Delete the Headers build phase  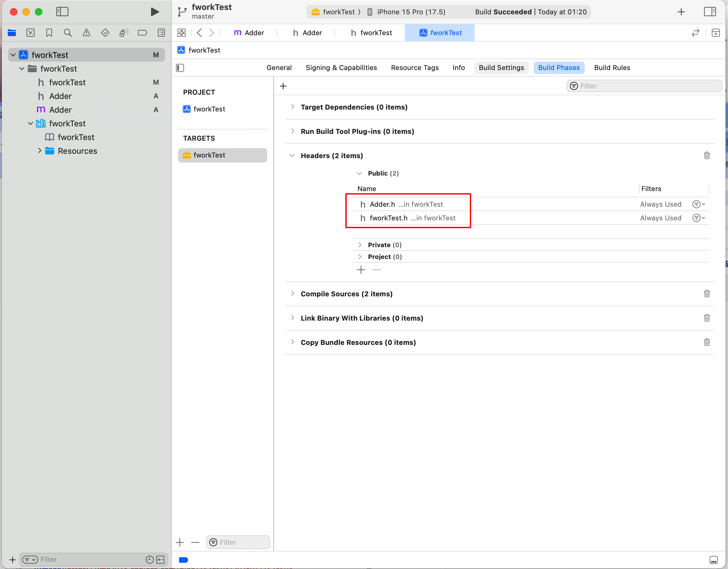[707, 156]
